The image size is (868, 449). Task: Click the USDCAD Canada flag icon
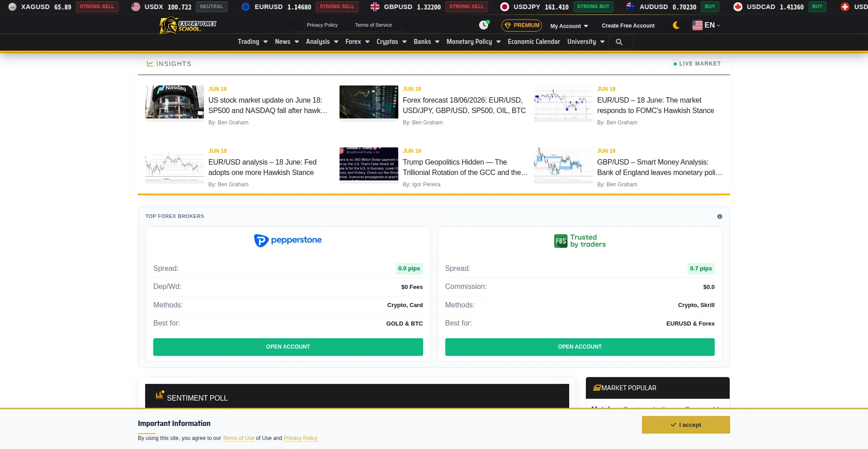point(738,7)
